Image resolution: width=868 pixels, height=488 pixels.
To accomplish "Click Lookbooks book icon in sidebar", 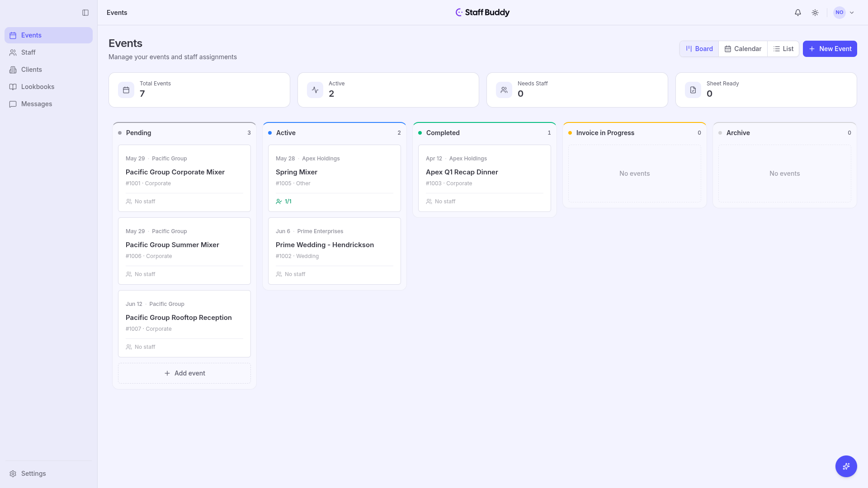I will [x=13, y=87].
